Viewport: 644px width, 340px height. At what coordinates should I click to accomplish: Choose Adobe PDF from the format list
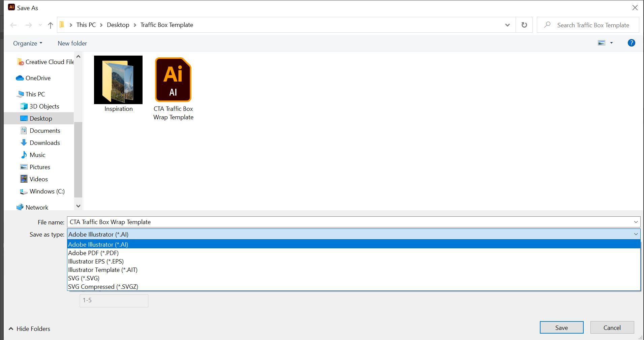click(x=93, y=253)
